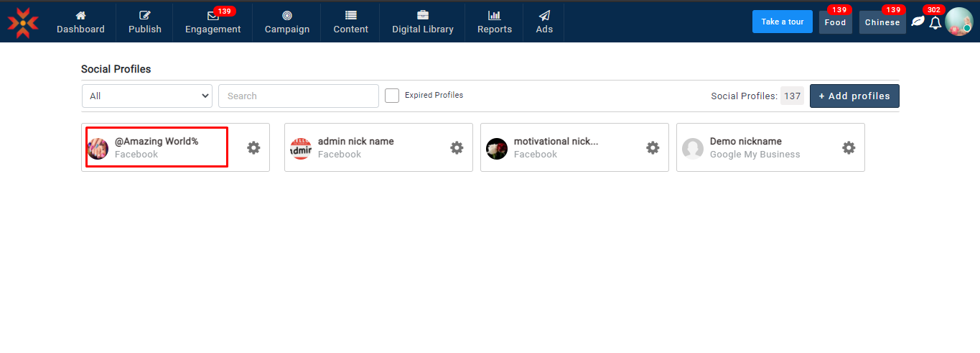Open the Food brand selector
Viewport: 980px width, 353px height.
[x=835, y=22]
